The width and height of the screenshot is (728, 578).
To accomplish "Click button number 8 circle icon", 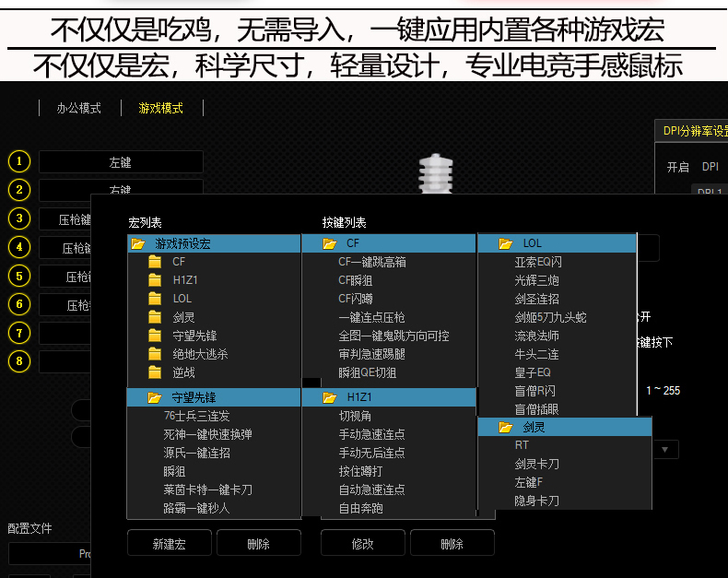I will click(x=19, y=361).
